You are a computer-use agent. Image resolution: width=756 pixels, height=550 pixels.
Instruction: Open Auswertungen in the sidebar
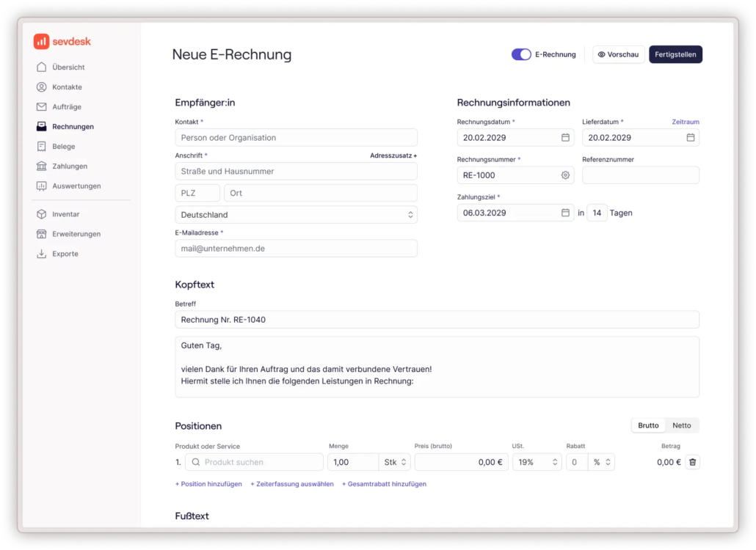(x=76, y=186)
